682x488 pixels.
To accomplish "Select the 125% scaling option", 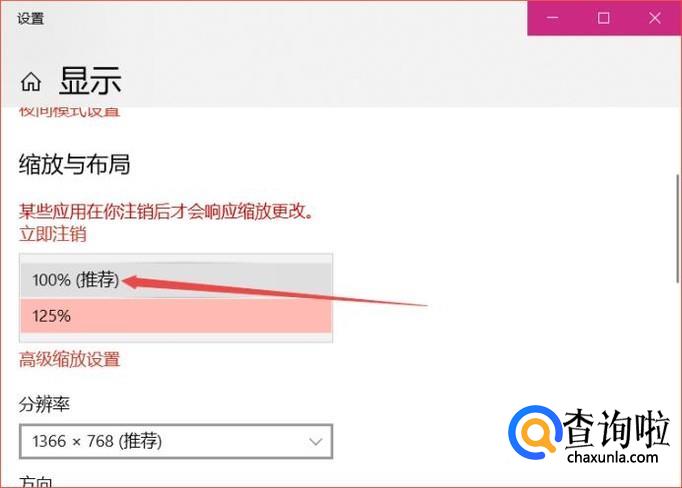I will coord(176,316).
